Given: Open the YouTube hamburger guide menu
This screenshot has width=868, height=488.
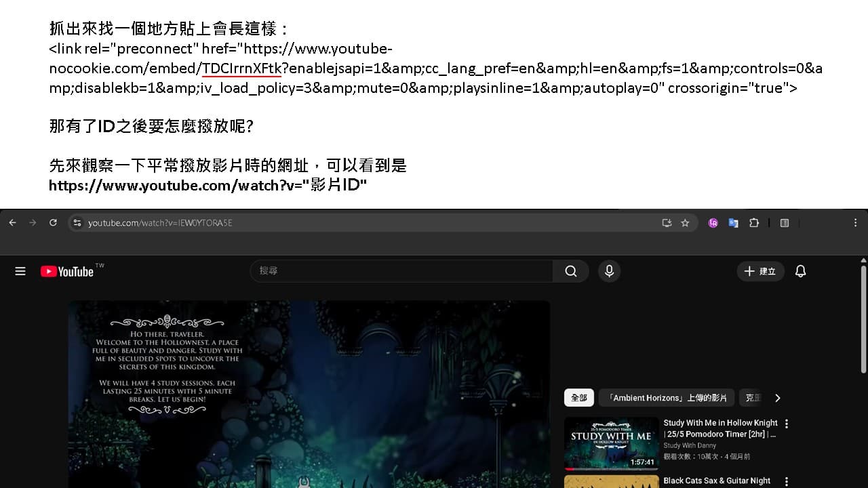Looking at the screenshot, I should 20,271.
